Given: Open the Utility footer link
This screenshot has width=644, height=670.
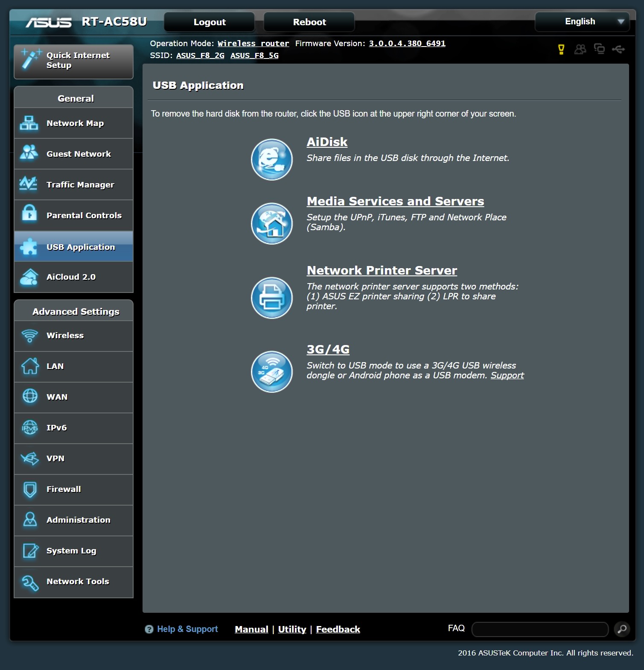Looking at the screenshot, I should pyautogui.click(x=292, y=629).
